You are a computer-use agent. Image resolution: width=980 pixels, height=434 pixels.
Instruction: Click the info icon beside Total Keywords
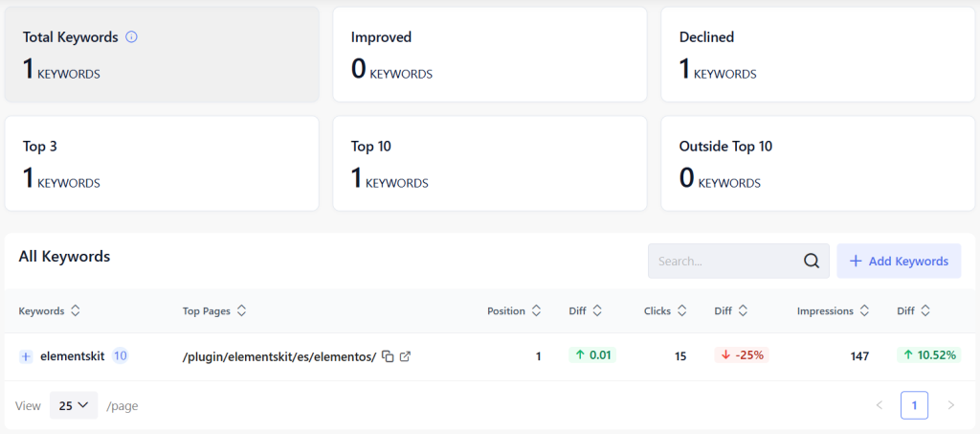131,37
